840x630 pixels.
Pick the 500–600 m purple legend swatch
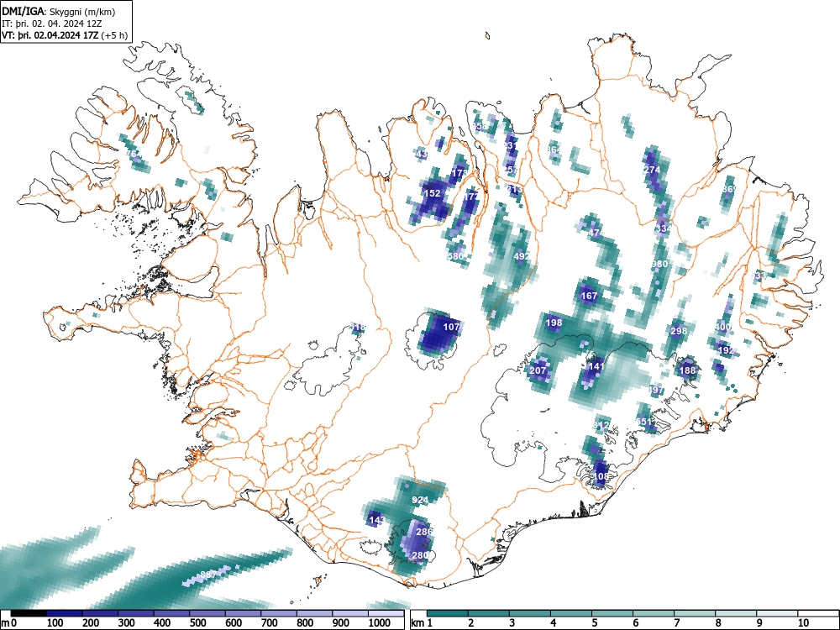[x=207, y=613]
